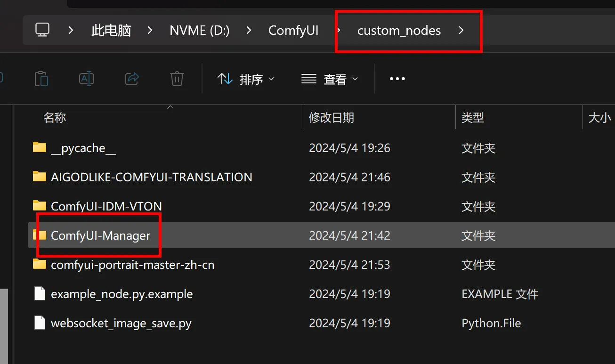Sort by the 类型 column header
Image resolution: width=615 pixels, height=364 pixels.
click(x=473, y=118)
